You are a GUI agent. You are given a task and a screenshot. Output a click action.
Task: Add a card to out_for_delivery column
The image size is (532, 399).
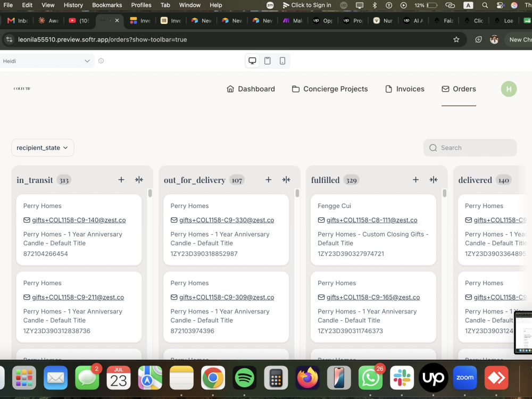(x=268, y=180)
